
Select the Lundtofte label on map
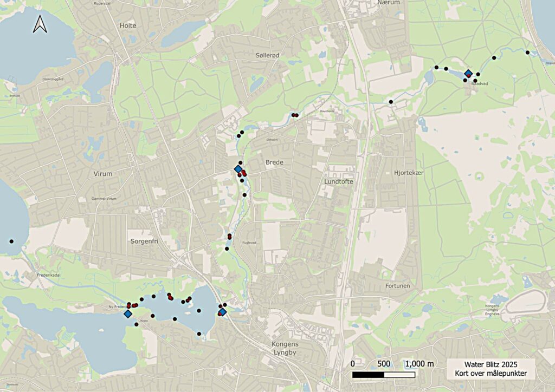(338, 181)
